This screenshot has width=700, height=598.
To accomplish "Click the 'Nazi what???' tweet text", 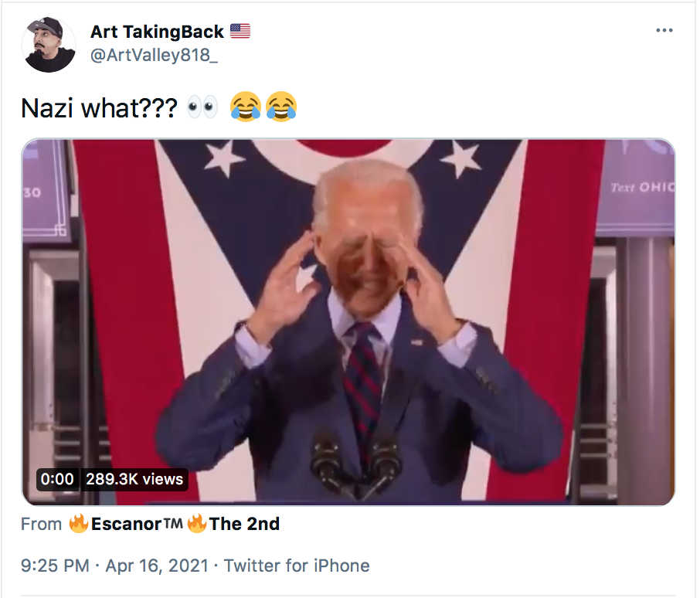I will [x=99, y=108].
